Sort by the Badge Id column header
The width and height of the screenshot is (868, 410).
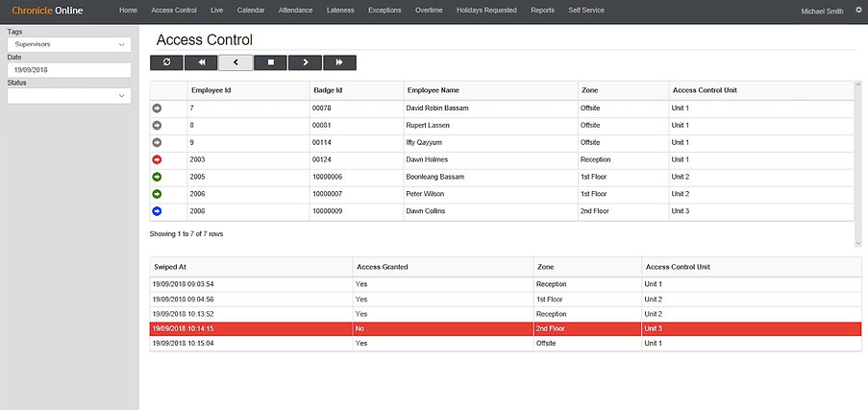click(357, 91)
